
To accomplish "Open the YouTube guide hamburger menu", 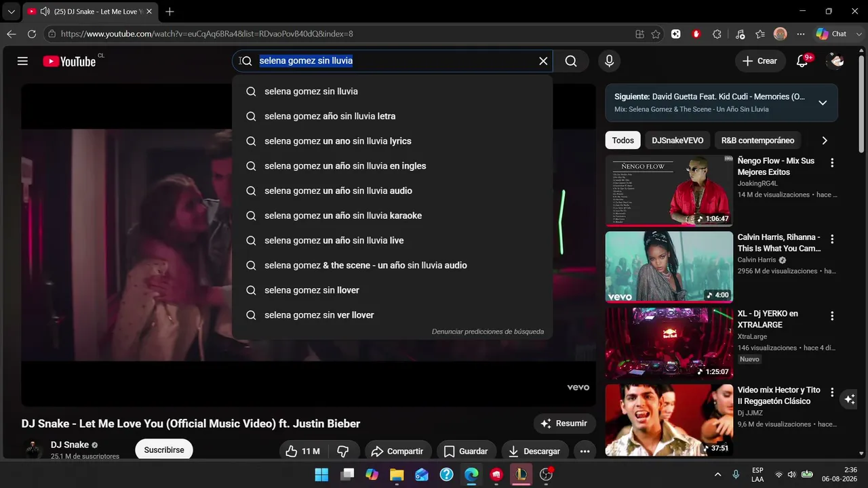I will 22,61.
